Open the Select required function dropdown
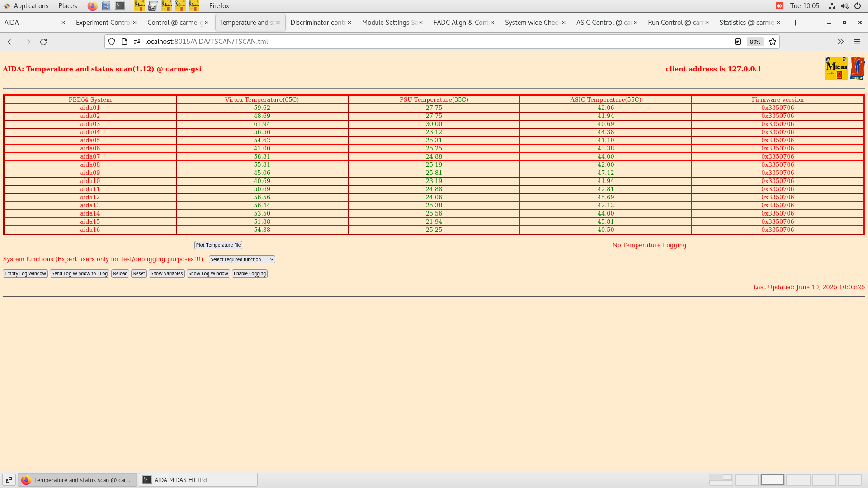The width and height of the screenshot is (868, 488). click(x=241, y=259)
